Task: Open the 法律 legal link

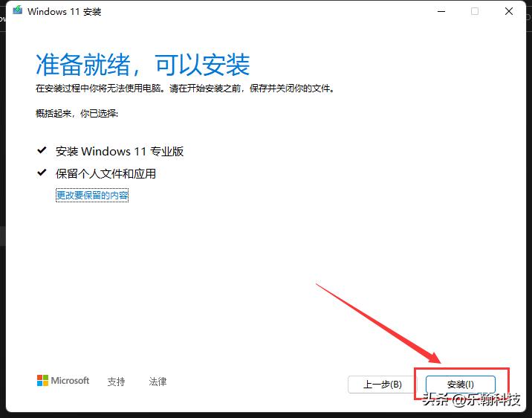Action: pyautogui.click(x=158, y=382)
